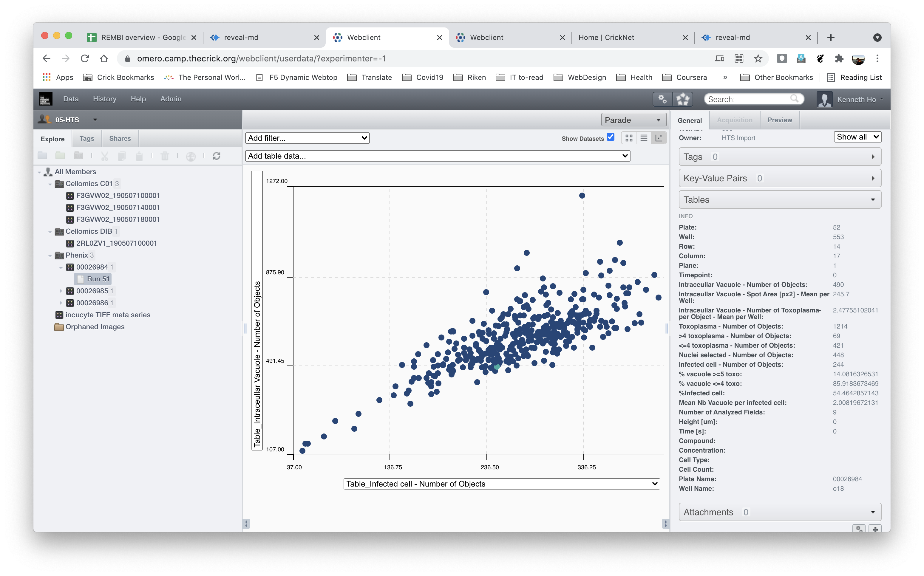Open the activities panel icon

tap(682, 99)
